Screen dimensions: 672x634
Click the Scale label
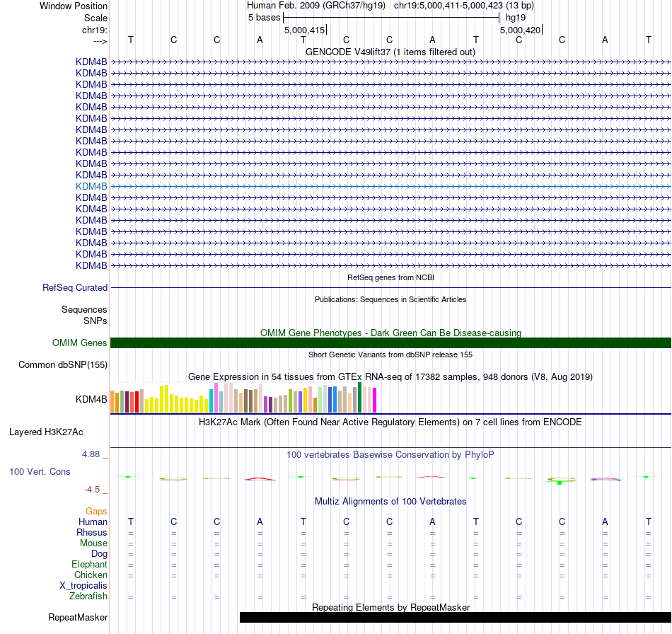[95, 18]
